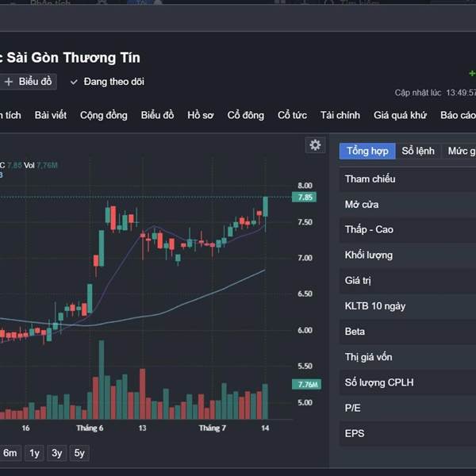Click the tallest green volume bar

tap(102, 380)
